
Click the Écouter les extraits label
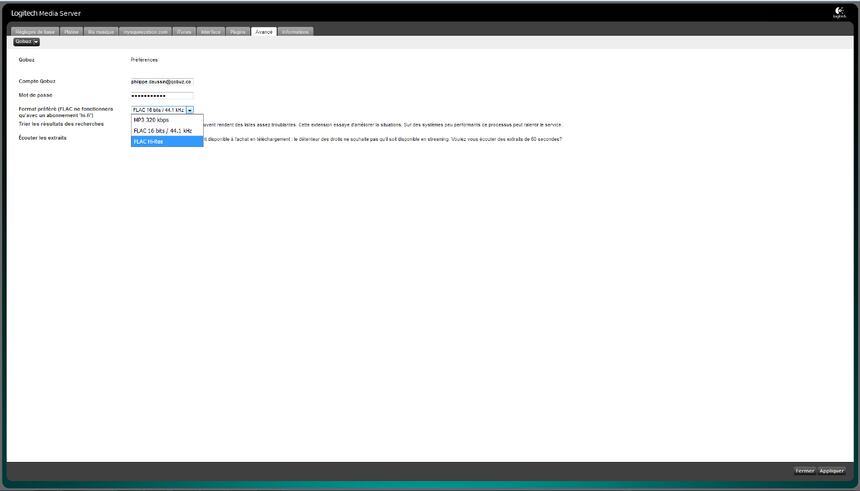pyautogui.click(x=42, y=138)
